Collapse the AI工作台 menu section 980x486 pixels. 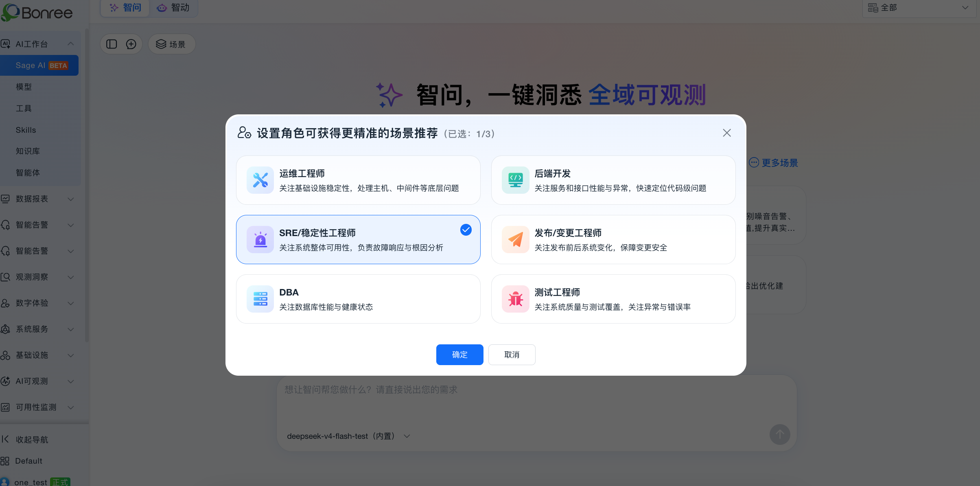pos(71,44)
